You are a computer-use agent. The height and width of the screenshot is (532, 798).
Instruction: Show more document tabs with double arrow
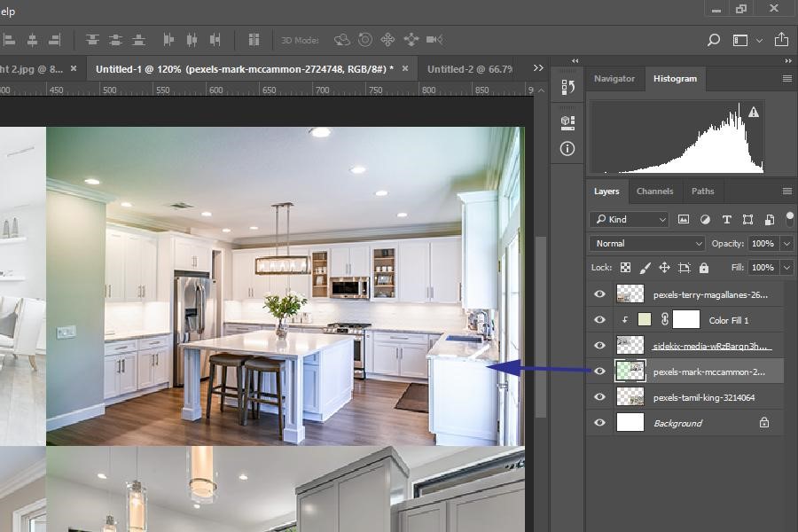[x=538, y=68]
